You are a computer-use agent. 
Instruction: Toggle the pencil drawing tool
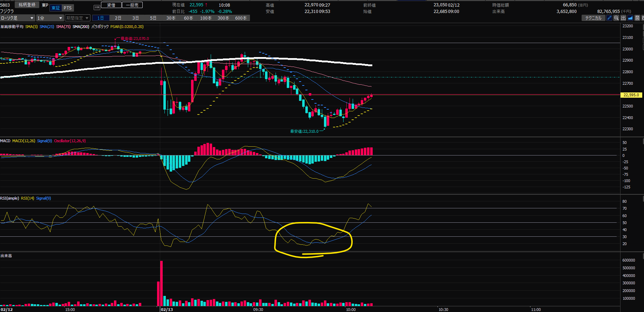point(609,18)
